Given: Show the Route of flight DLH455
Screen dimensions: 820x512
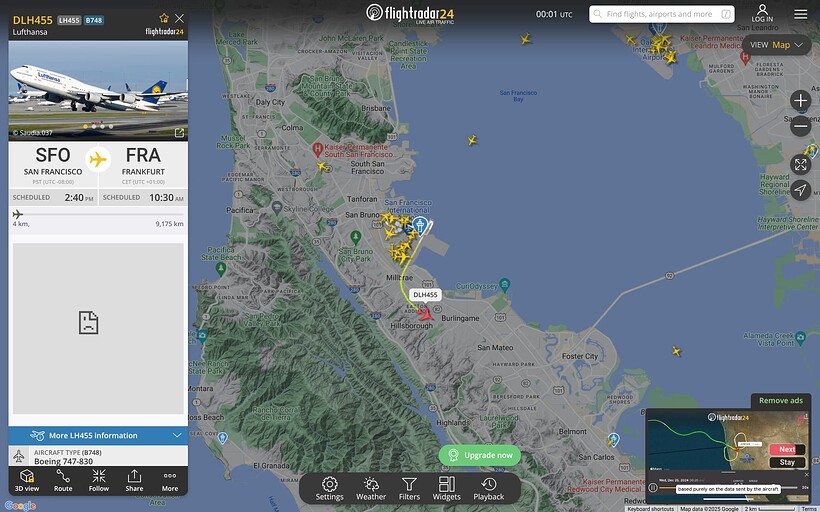Looking at the screenshot, I should tap(63, 480).
